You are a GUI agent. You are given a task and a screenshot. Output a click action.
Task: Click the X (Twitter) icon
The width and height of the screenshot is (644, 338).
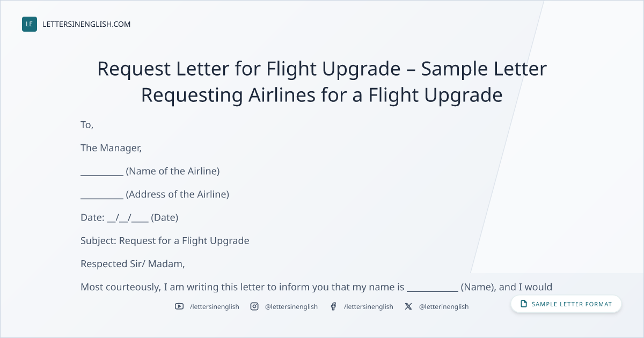(408, 306)
